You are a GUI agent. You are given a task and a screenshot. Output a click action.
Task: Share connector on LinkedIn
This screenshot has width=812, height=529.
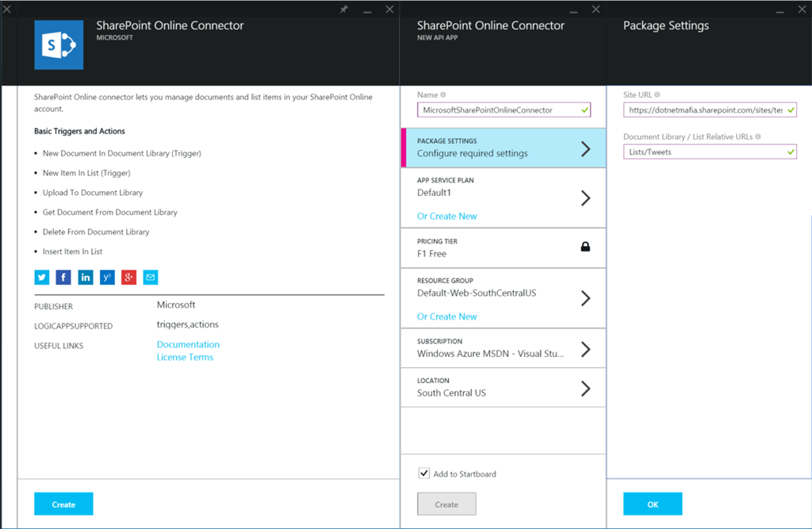click(x=86, y=278)
